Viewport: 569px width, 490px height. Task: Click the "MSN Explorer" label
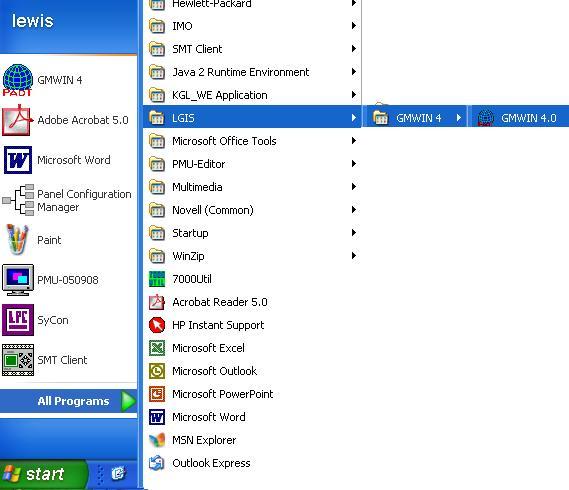tap(204, 440)
